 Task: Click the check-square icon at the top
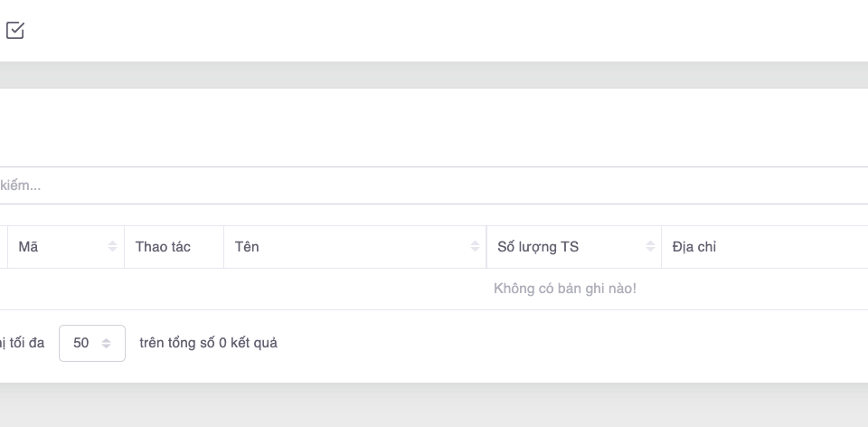tap(15, 31)
